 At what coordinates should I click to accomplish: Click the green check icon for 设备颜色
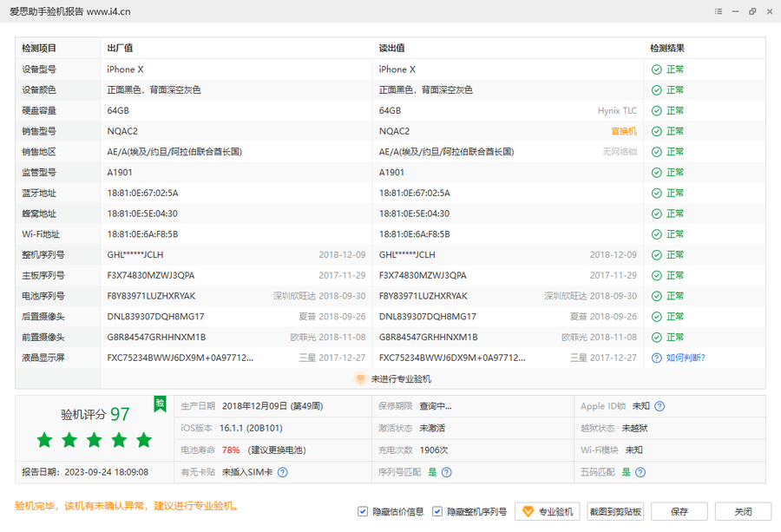coord(657,90)
